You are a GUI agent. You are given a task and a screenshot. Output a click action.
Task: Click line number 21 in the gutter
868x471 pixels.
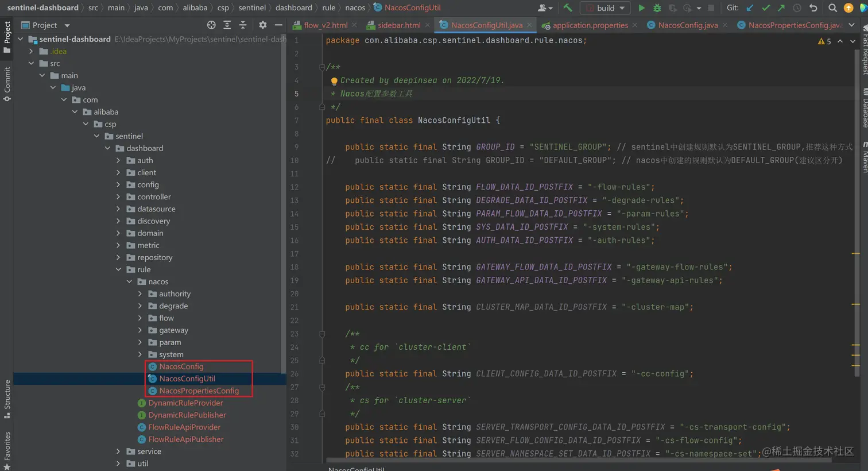click(x=294, y=307)
